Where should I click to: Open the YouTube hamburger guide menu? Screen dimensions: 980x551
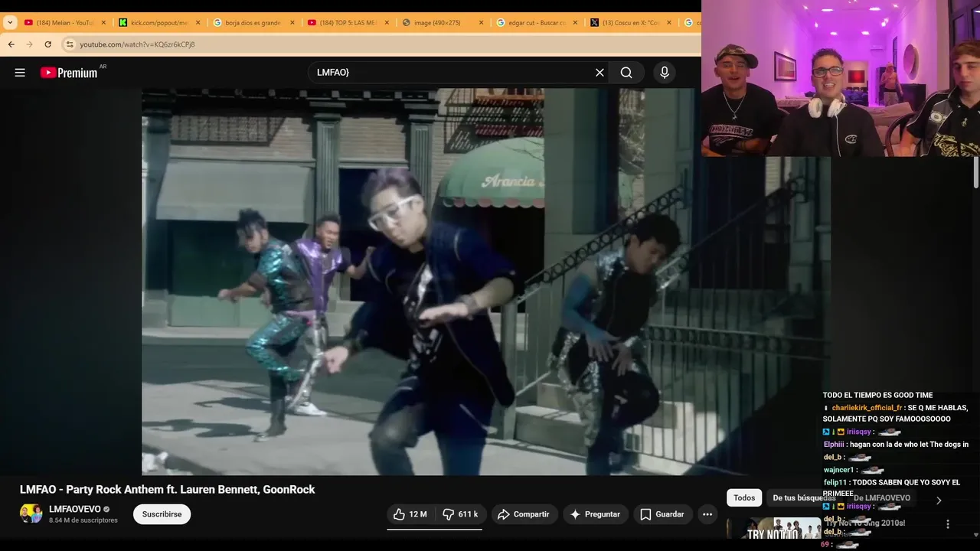20,73
